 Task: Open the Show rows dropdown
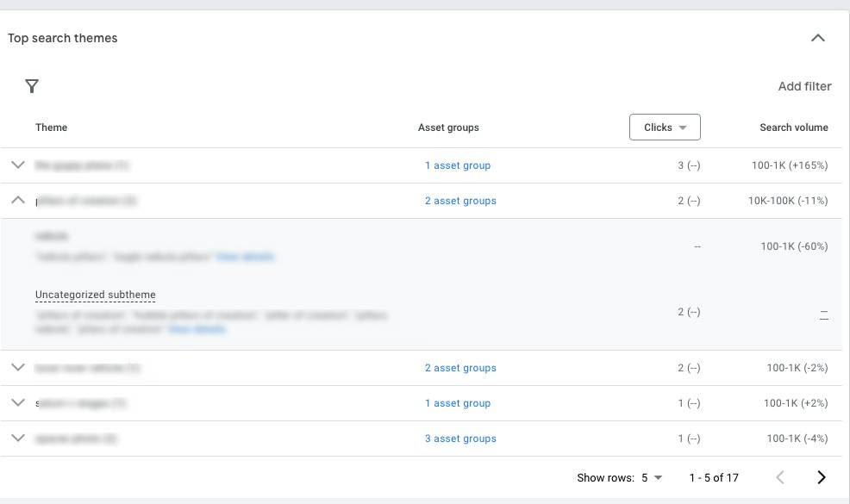coord(652,477)
